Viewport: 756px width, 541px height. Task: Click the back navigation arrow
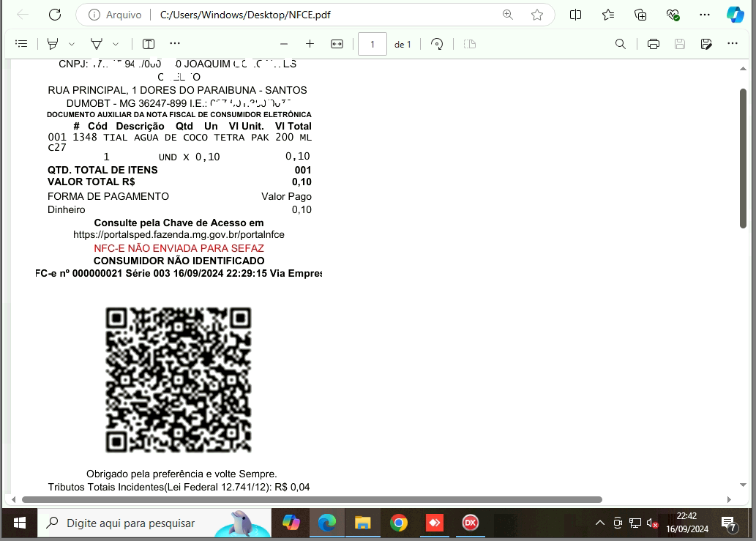(23, 15)
